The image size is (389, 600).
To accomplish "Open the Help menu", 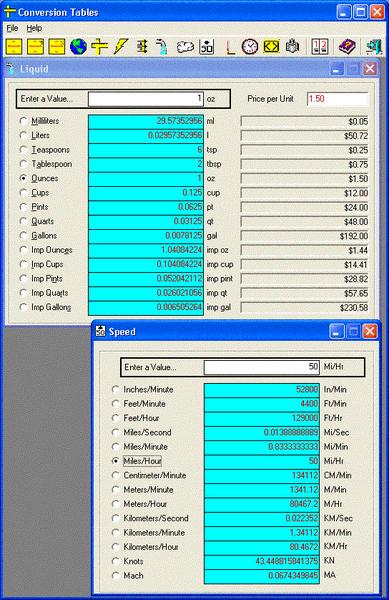I will (34, 28).
